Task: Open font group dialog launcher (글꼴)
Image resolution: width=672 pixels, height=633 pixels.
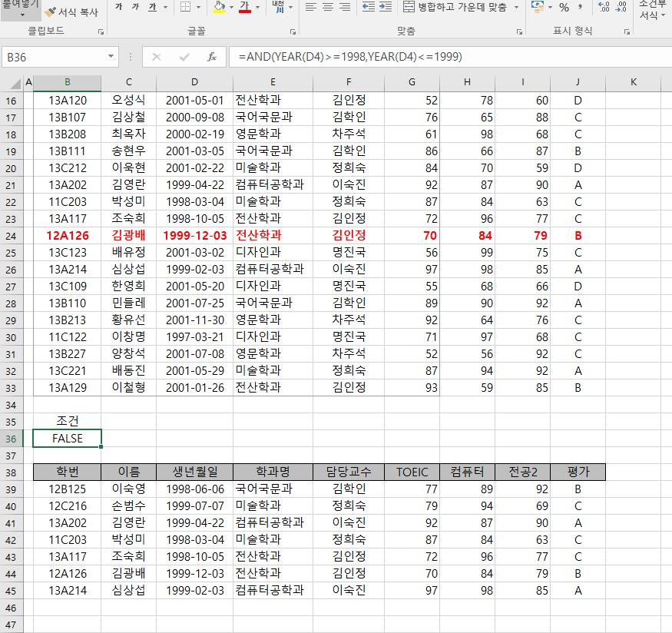Action: coord(293,32)
